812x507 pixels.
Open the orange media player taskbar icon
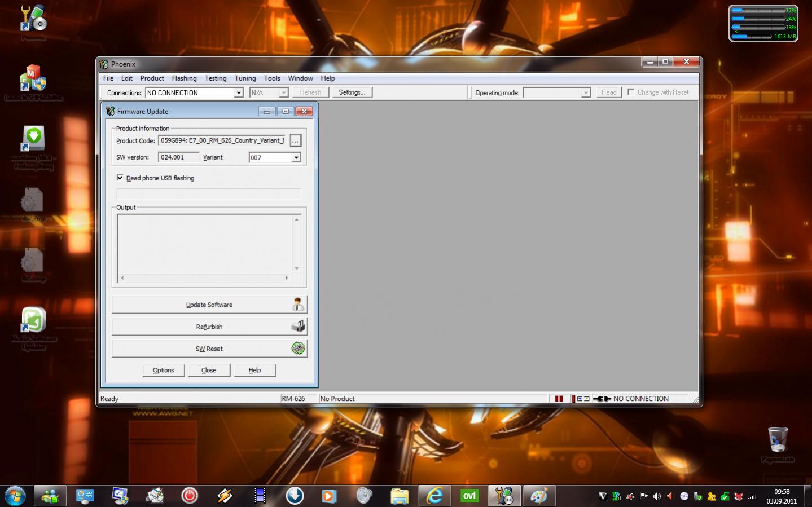[330, 496]
